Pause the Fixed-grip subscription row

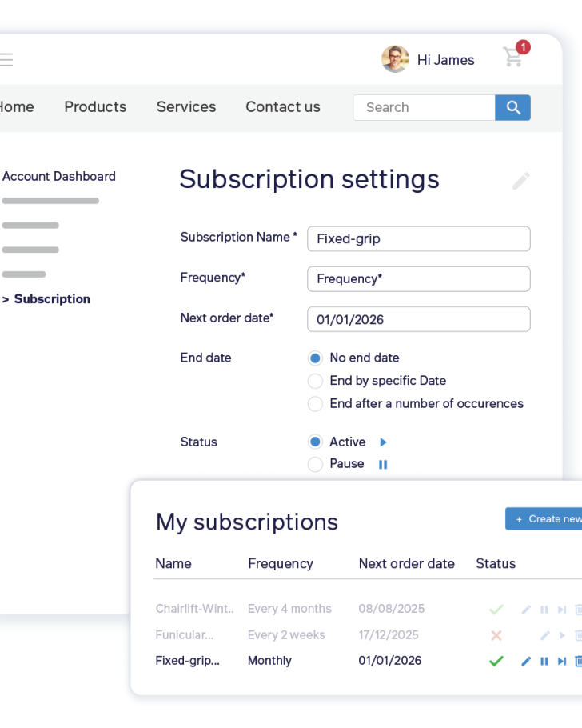coord(544,661)
